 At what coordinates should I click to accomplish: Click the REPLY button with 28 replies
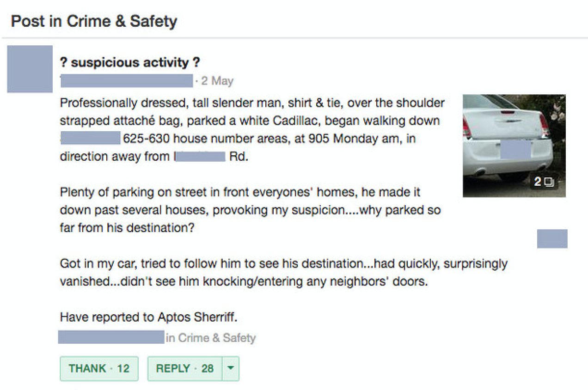pyautogui.click(x=184, y=368)
